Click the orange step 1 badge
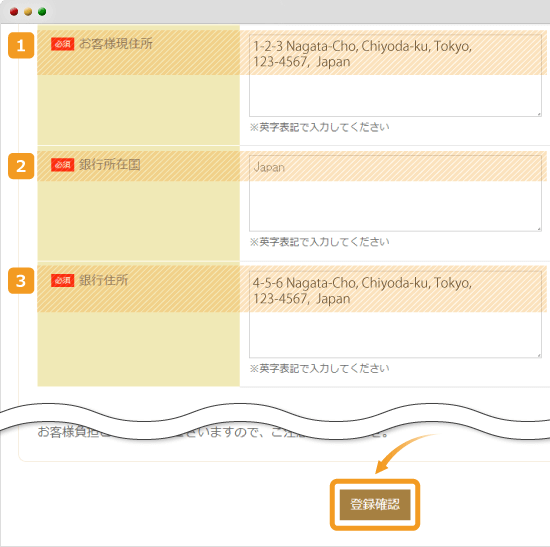The height and width of the screenshot is (547, 550). tap(21, 45)
